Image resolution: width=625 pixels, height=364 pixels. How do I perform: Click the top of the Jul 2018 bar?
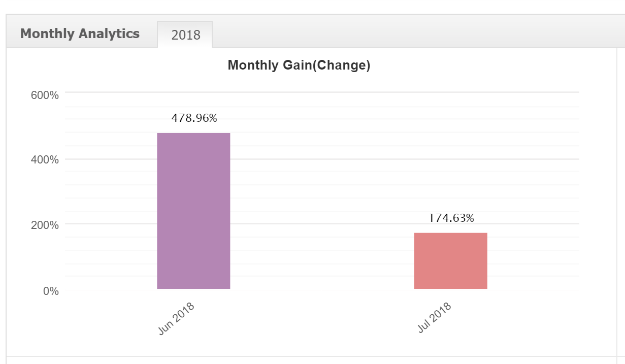(450, 235)
